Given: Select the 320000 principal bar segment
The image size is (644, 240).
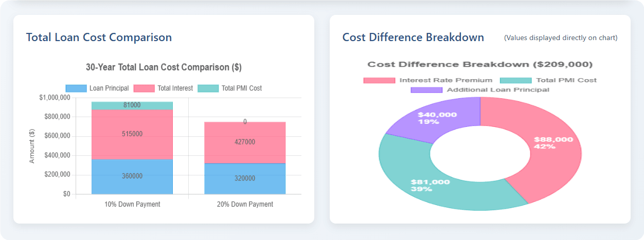Looking at the screenshot, I should [245, 179].
